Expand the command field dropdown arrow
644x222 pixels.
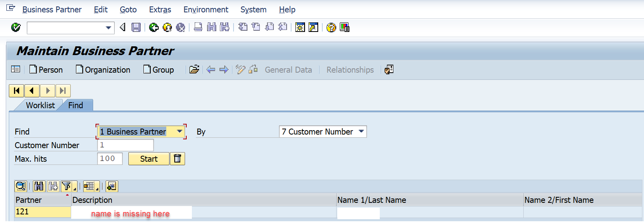pos(108,28)
